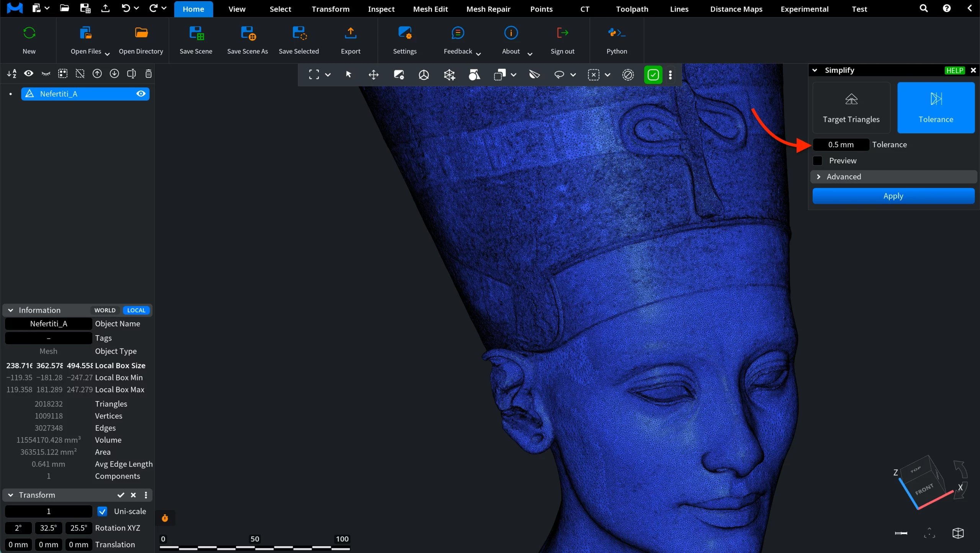Image resolution: width=980 pixels, height=553 pixels.
Task: Click the show all objects eye icon
Action: point(29,73)
